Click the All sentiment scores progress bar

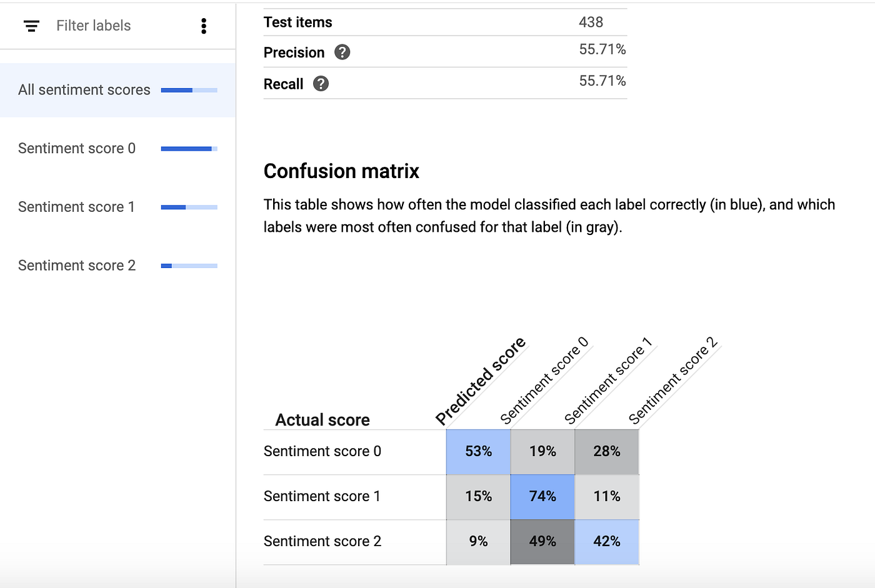[189, 90]
